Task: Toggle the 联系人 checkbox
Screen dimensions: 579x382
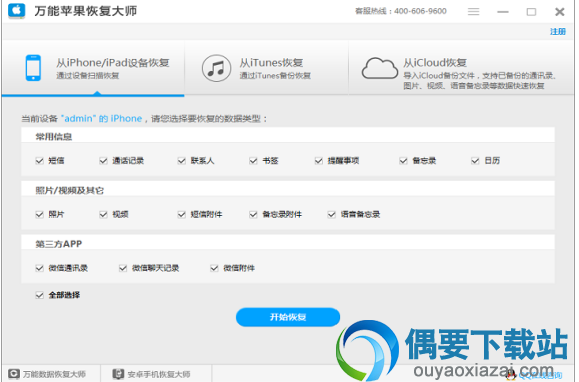Action: [x=182, y=161]
